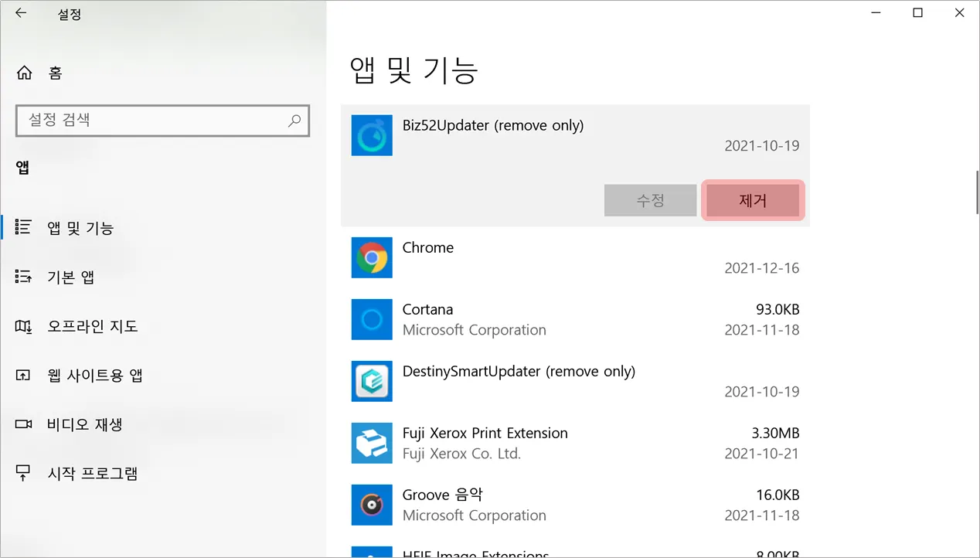
Task: Click the Apps for websites icon
Action: [23, 376]
